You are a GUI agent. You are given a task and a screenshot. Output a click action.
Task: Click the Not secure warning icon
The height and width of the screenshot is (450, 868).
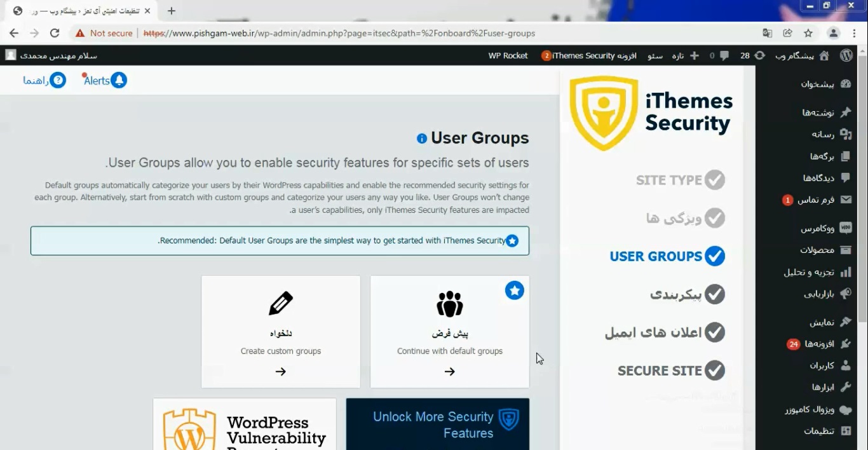[x=79, y=33]
